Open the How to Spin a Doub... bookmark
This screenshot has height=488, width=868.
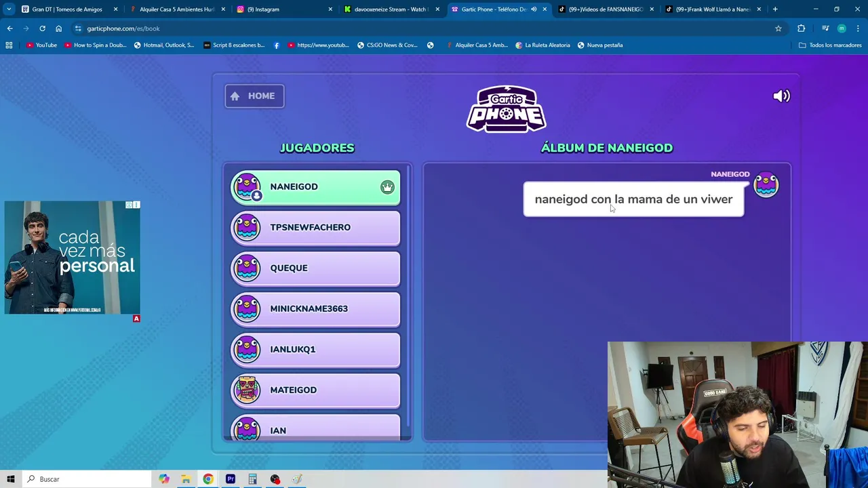click(95, 45)
